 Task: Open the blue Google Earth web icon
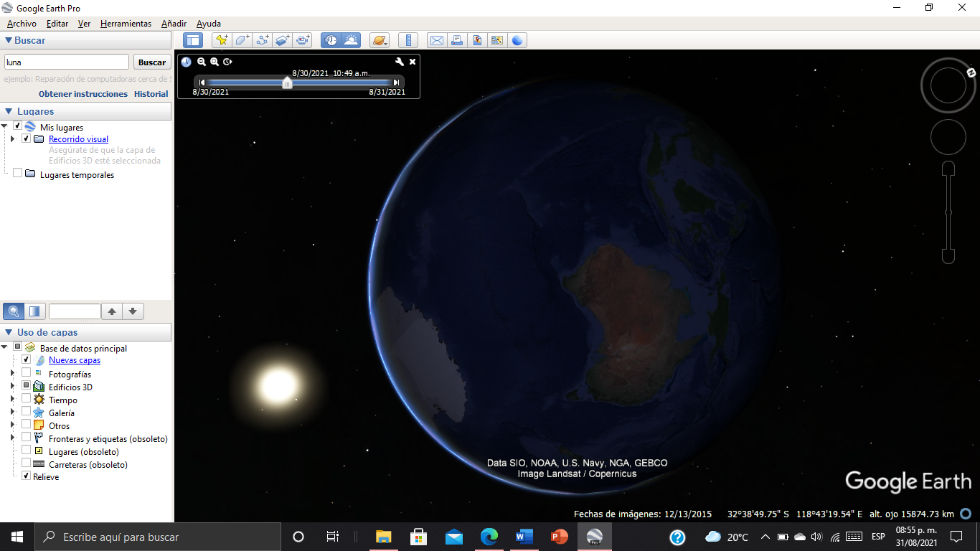click(517, 40)
